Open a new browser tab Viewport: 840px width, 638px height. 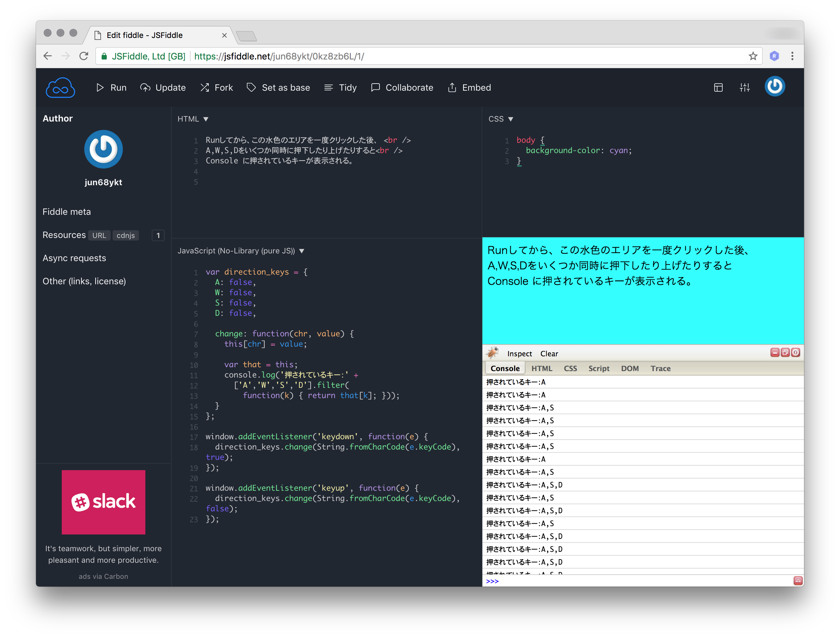[x=246, y=36]
